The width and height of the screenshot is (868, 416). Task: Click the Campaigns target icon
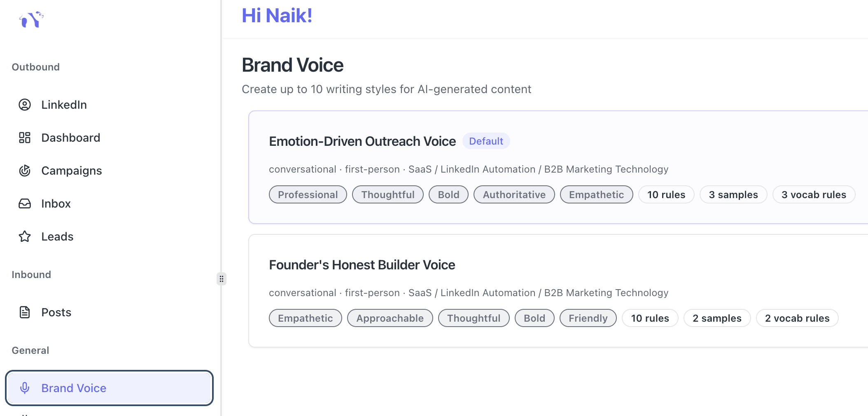tap(25, 171)
